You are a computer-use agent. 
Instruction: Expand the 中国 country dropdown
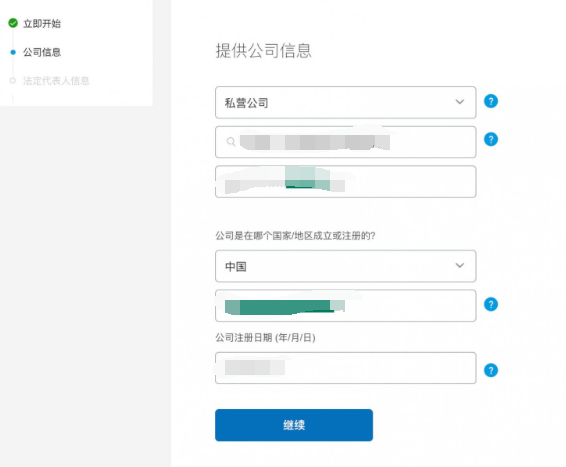pos(345,266)
